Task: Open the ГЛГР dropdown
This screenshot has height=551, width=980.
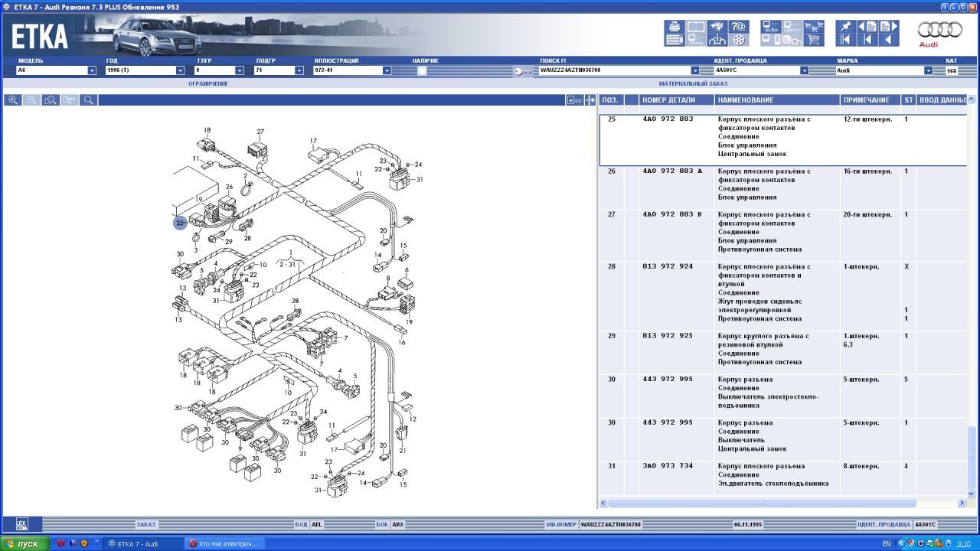Action: (240, 70)
